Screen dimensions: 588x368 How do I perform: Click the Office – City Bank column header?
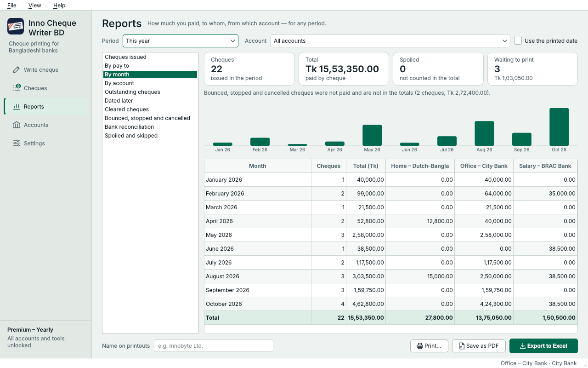click(x=484, y=166)
